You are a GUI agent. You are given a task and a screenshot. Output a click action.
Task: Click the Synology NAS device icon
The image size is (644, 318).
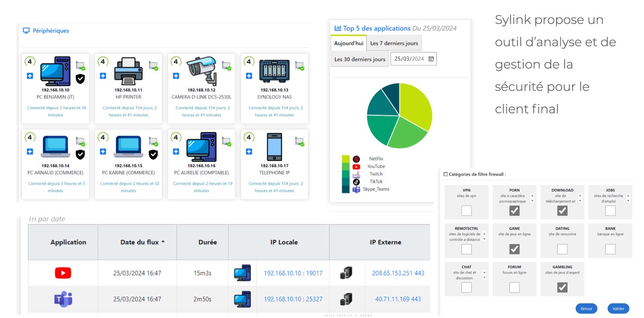pos(274,71)
